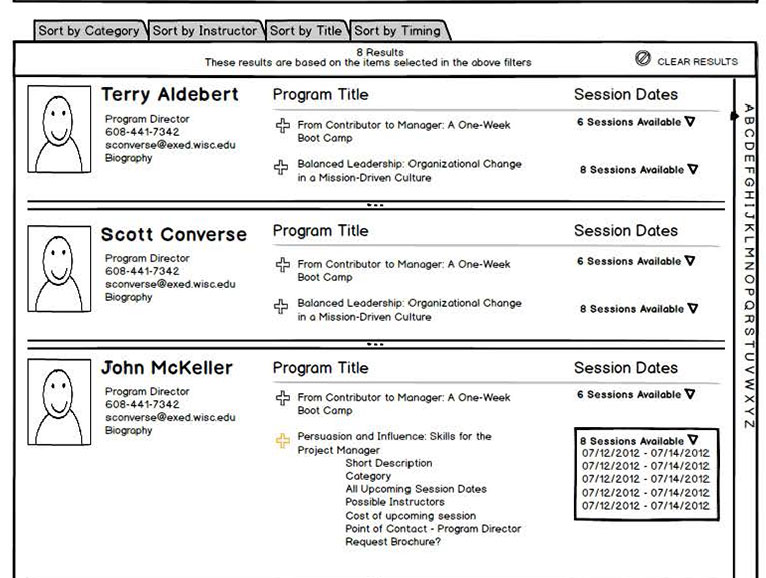Open Scott Converse's 8 Sessions Available dropdown
766x578 pixels.
click(639, 309)
